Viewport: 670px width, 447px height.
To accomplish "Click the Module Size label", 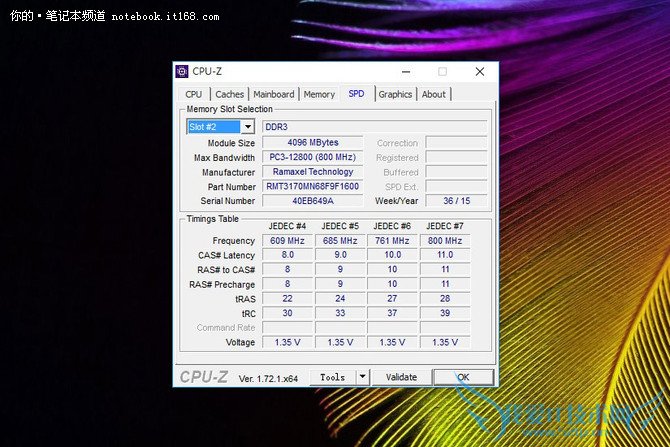I will coord(231,143).
